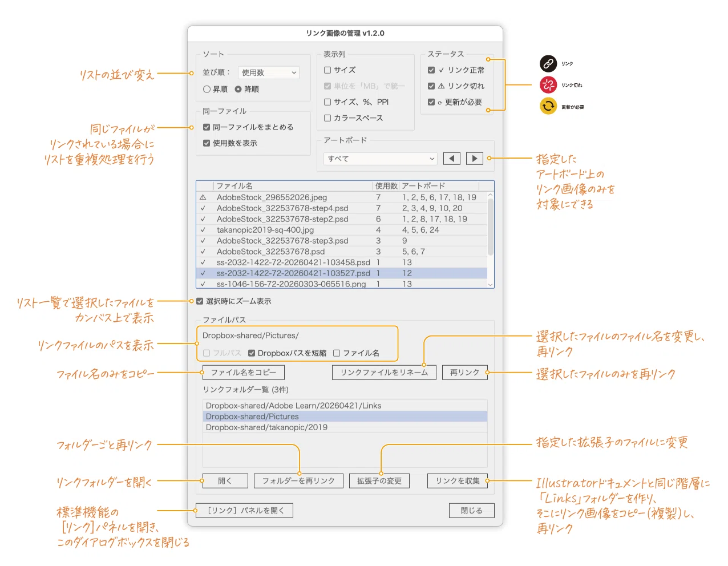Enable ファイル名 path checkbox
728x566 pixels.
point(337,353)
